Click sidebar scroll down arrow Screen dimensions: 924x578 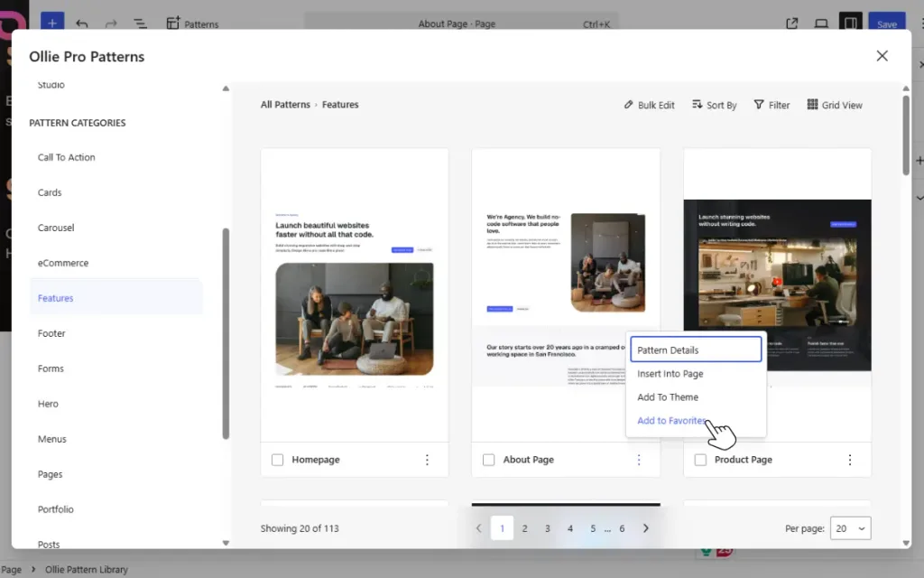pyautogui.click(x=226, y=543)
